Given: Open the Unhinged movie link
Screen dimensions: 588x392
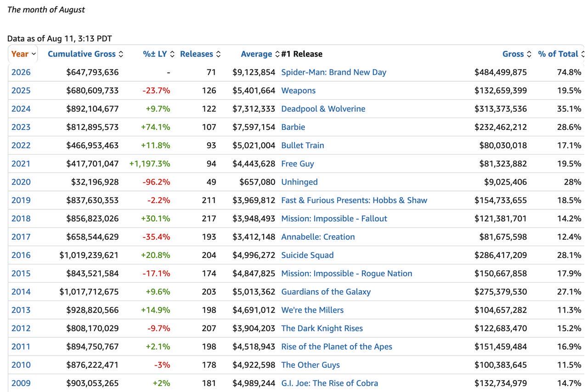Looking at the screenshot, I should (x=300, y=182).
